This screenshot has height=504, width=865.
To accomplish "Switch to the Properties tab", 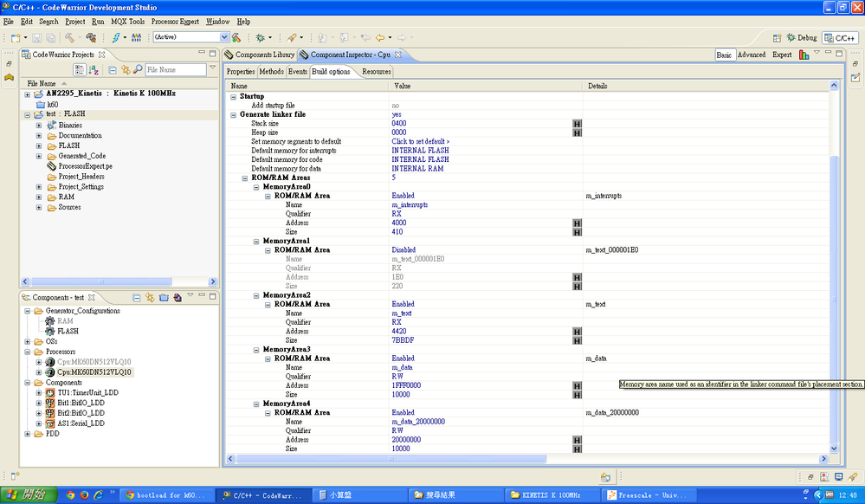I will [x=241, y=72].
